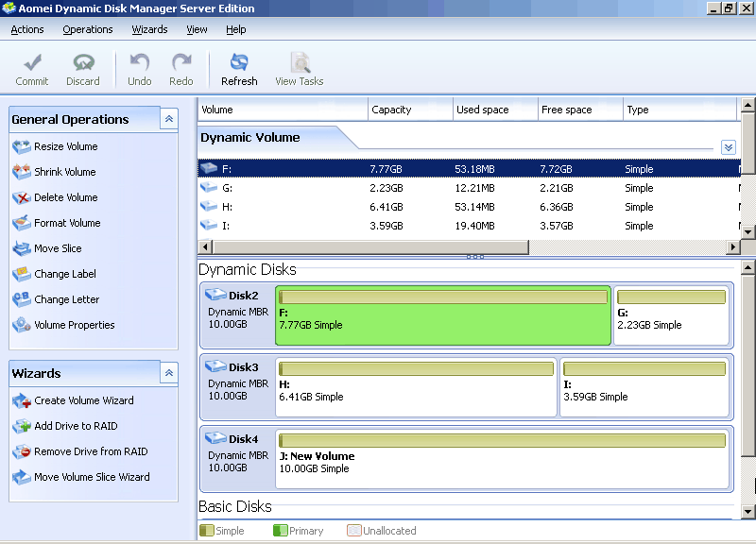756x544 pixels.
Task: Collapse the Dynamic Volume list section
Action: click(728, 147)
